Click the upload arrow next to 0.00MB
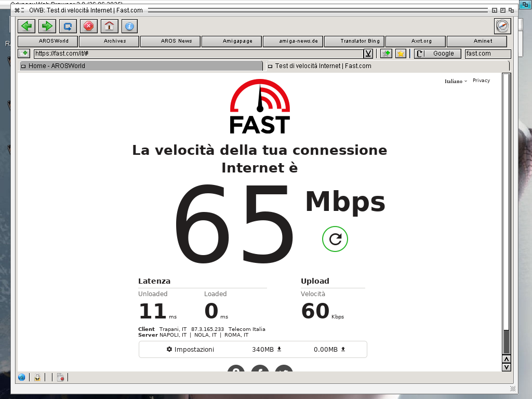The height and width of the screenshot is (399, 532). pos(343,349)
